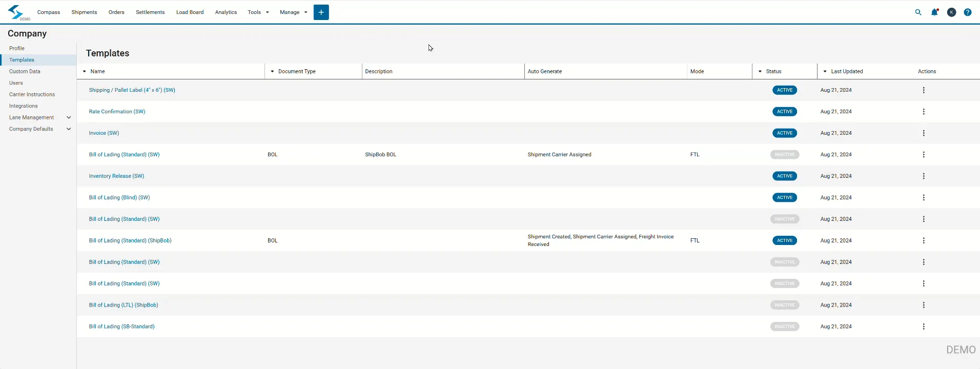Click INACTIVE badge on ShipBob BOL row
The image size is (980, 369).
click(784, 155)
